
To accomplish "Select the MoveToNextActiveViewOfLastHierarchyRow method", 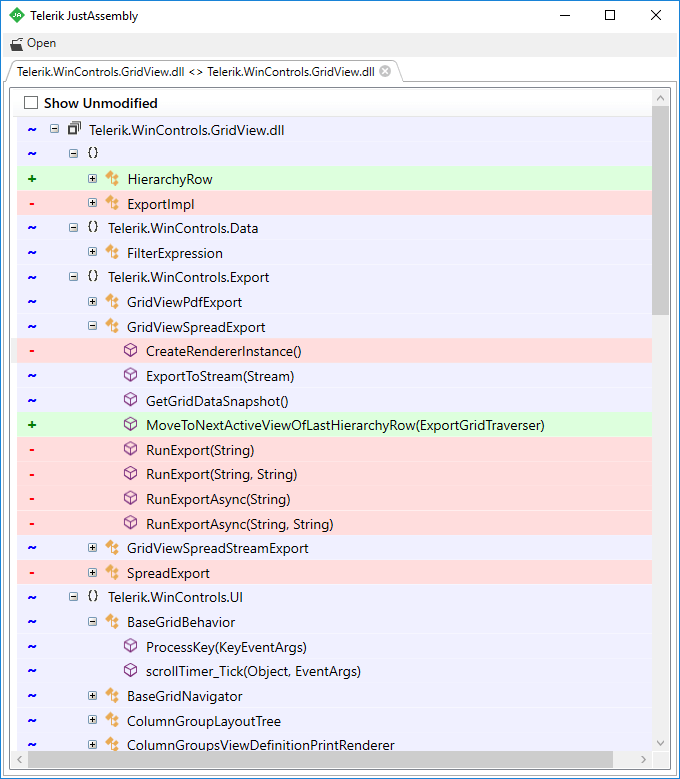I will 344,425.
